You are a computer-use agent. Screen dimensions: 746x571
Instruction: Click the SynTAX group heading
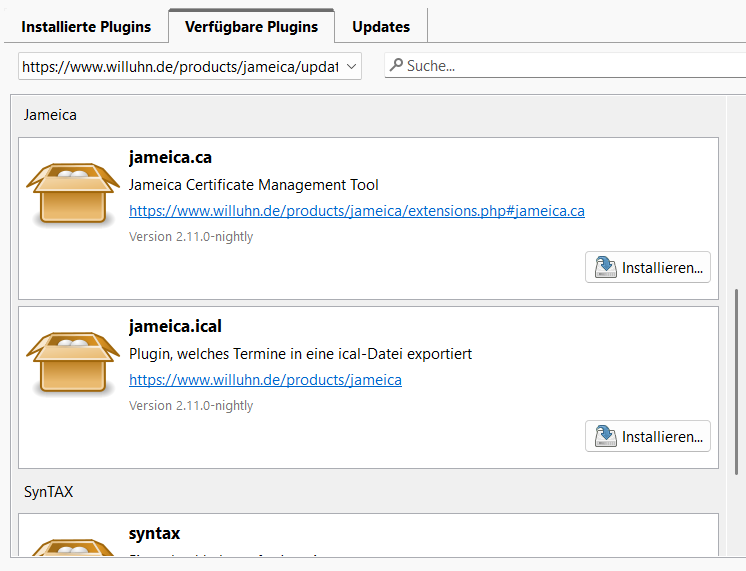(x=48, y=492)
